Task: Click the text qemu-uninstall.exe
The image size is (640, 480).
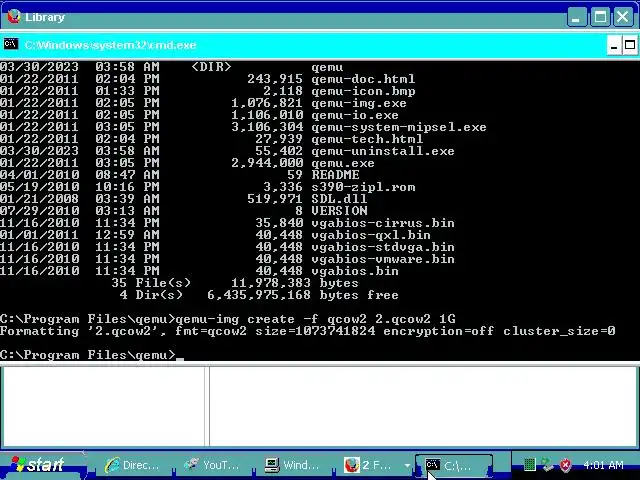Action: click(x=383, y=151)
